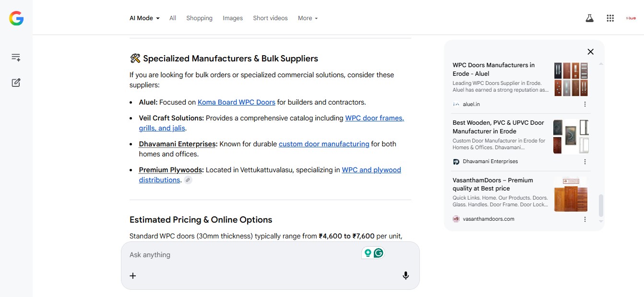Click the ₹4,600 to ₹7,600 price text
Image resolution: width=644 pixels, height=297 pixels.
click(x=346, y=236)
